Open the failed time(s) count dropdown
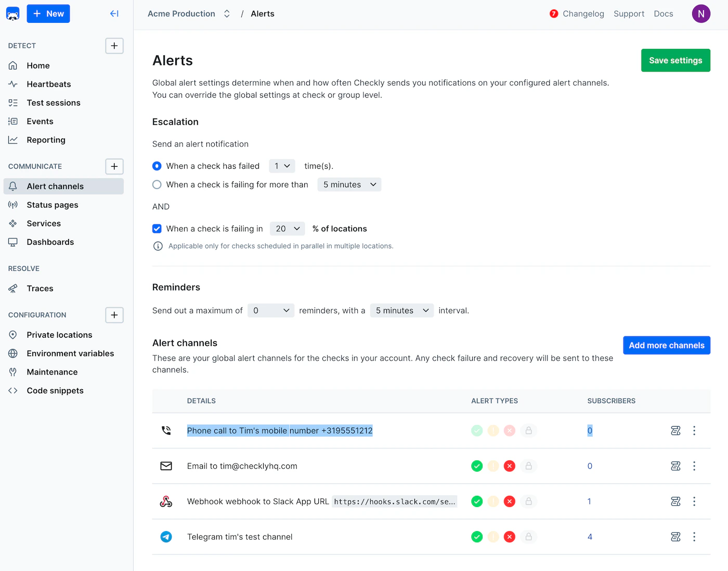The image size is (728, 571). point(281,166)
